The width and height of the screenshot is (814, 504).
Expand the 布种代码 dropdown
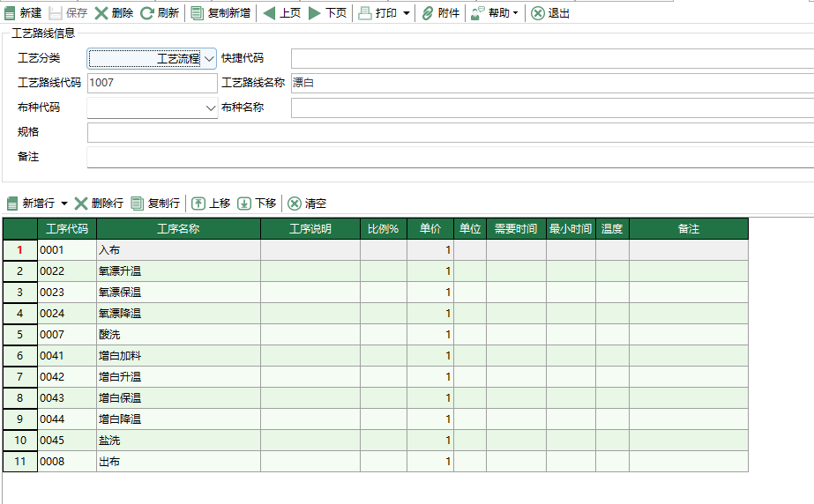coord(210,107)
